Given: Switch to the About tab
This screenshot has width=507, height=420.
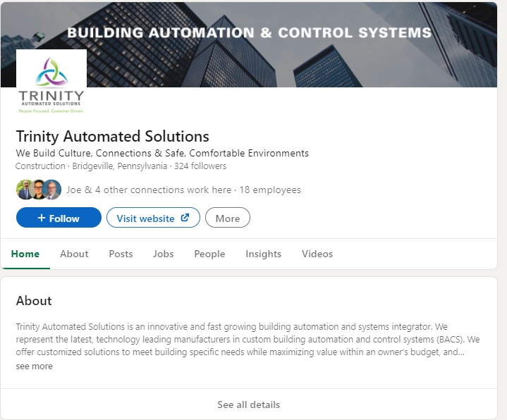Looking at the screenshot, I should point(74,254).
